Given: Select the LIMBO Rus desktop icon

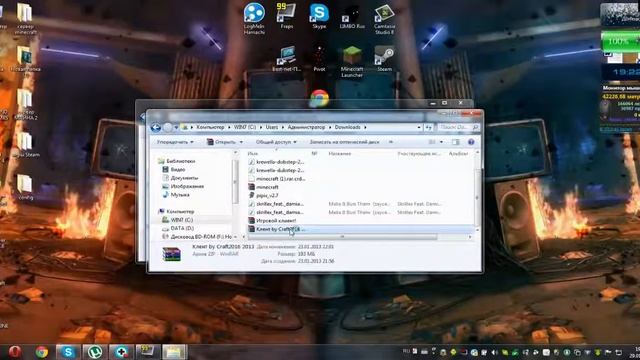Looking at the screenshot, I should 352,17.
